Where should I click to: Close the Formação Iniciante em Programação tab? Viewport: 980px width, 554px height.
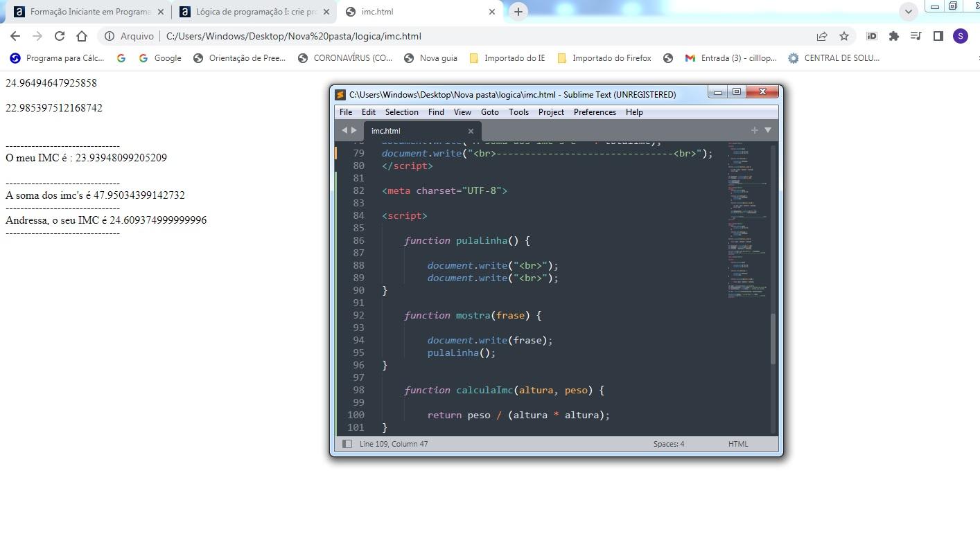[x=161, y=12]
